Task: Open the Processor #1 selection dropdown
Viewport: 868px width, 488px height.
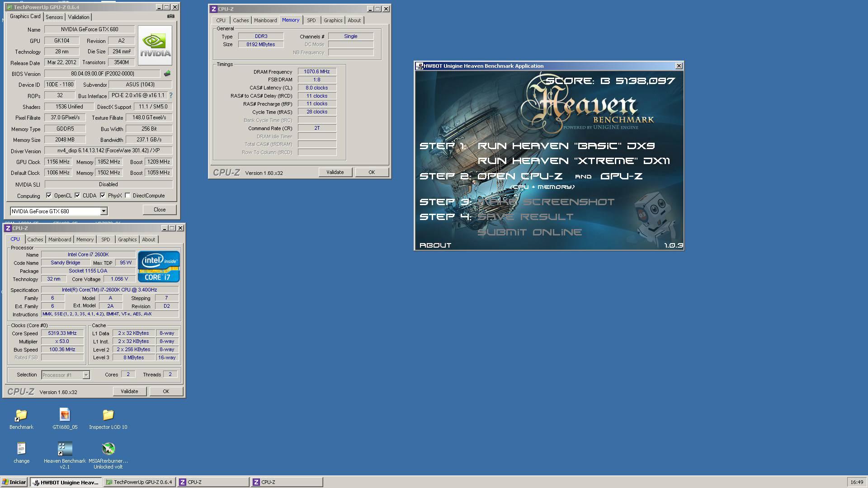Action: [x=86, y=375]
